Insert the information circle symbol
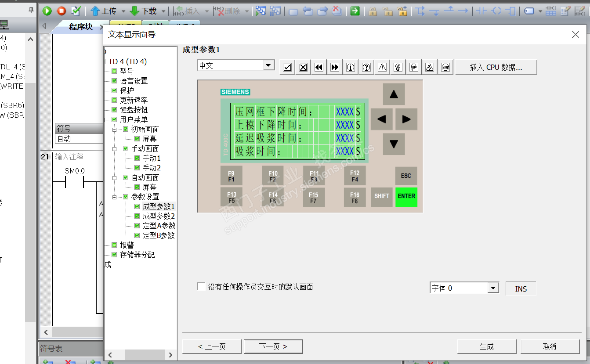The image size is (590, 364). click(351, 67)
